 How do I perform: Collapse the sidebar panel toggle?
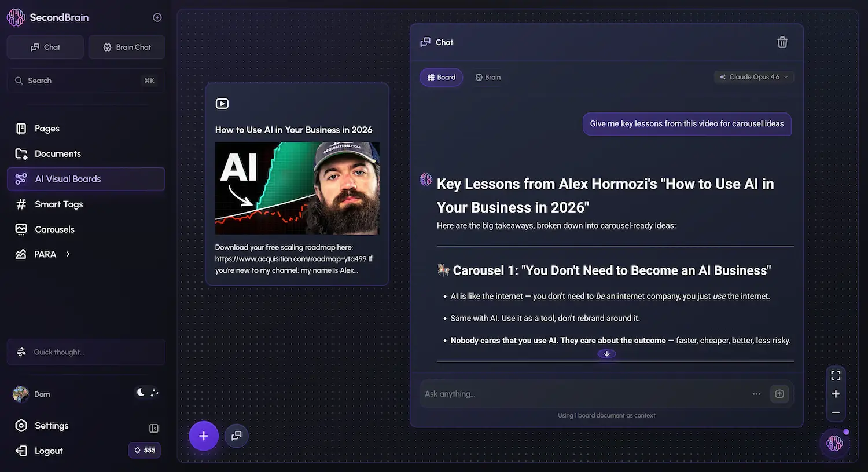click(154, 429)
